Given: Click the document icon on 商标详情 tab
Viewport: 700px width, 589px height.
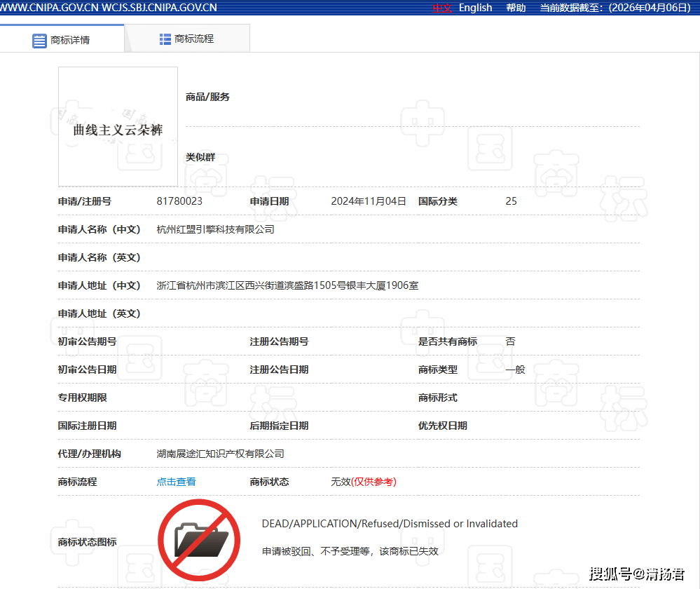Looking at the screenshot, I should point(40,40).
